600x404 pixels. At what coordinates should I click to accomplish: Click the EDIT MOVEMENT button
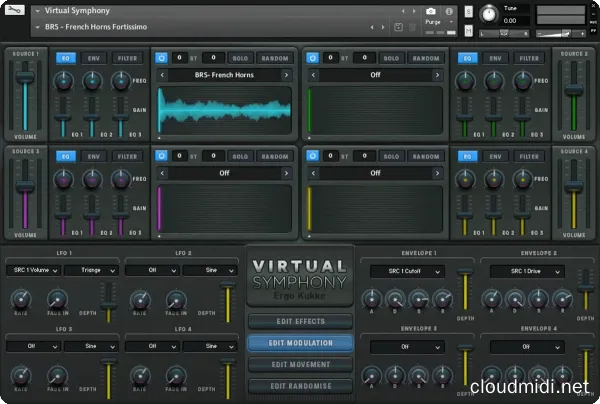(300, 365)
